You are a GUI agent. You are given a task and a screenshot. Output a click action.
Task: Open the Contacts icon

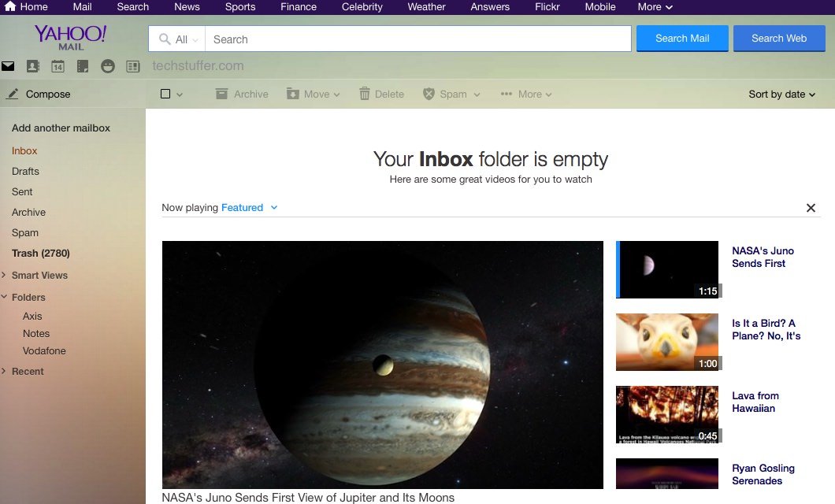pos(32,66)
